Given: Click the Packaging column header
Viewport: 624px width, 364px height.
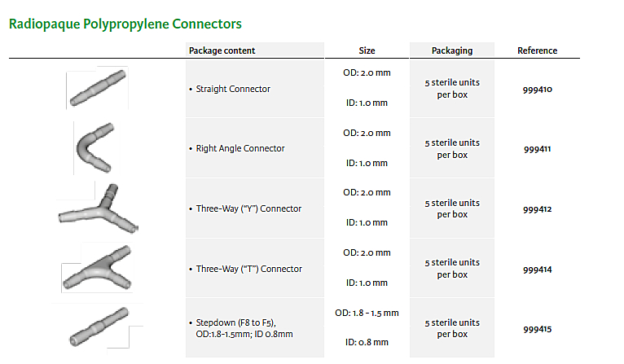Looking at the screenshot, I should coord(452,50).
